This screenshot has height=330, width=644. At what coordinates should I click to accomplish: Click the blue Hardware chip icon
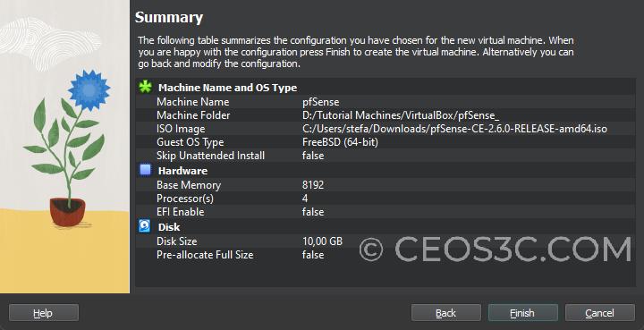[145, 170]
